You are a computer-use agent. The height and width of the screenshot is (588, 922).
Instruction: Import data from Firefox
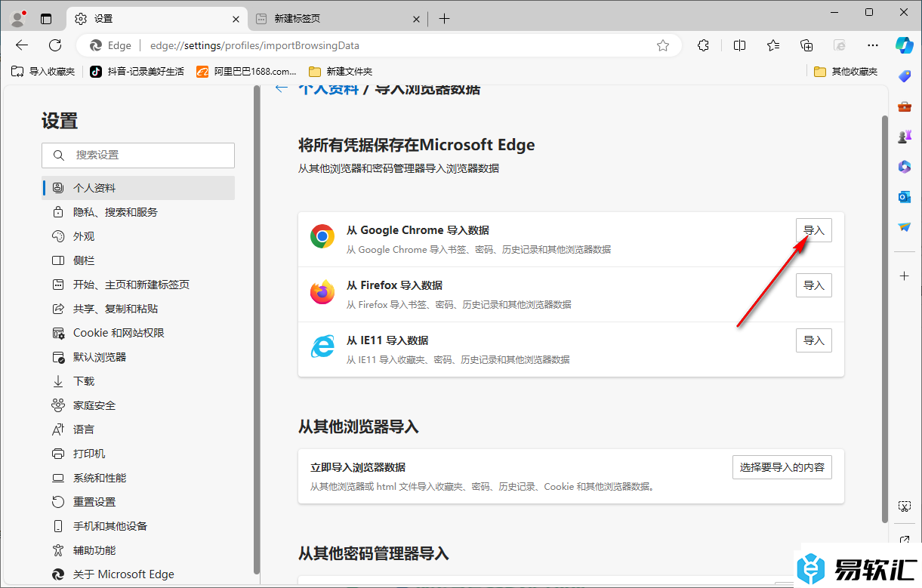[813, 285]
